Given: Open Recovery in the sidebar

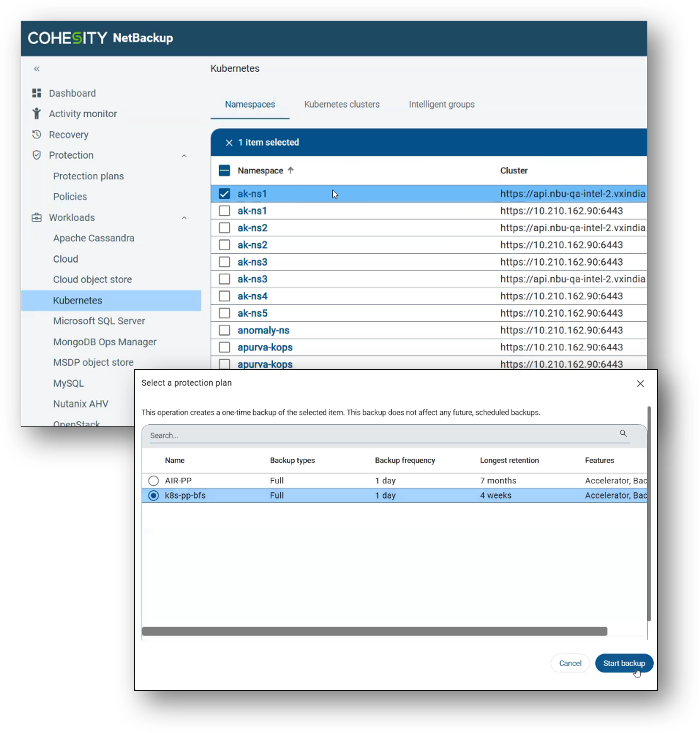Looking at the screenshot, I should (x=69, y=135).
